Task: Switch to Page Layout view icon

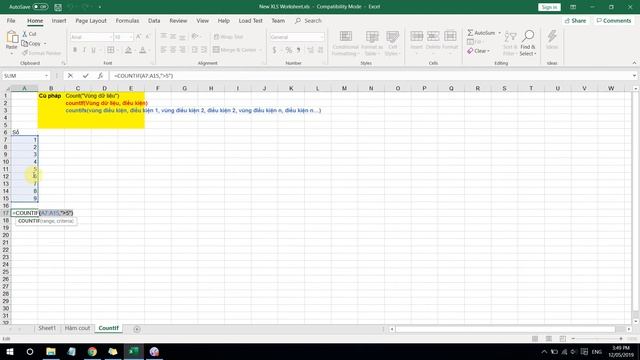Action: click(x=549, y=339)
